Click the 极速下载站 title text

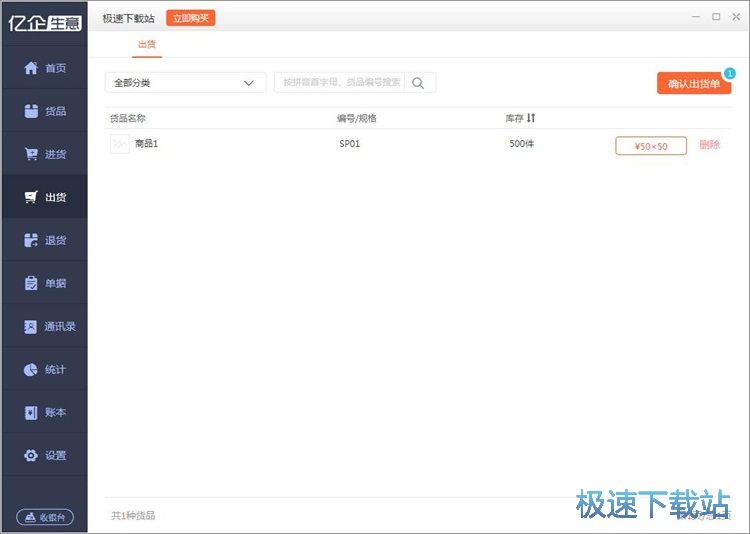click(128, 18)
